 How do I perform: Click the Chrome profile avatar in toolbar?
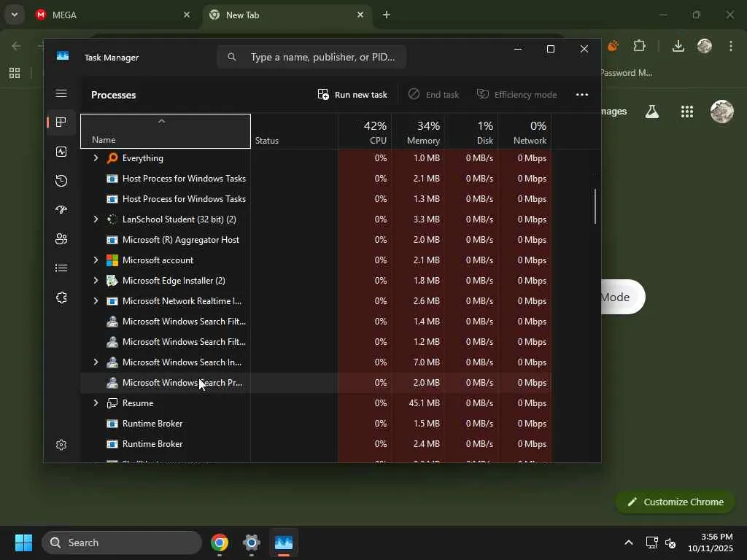[x=705, y=46]
